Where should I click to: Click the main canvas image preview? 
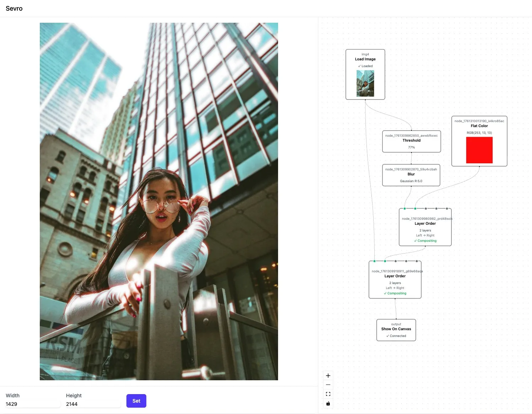coord(159,201)
